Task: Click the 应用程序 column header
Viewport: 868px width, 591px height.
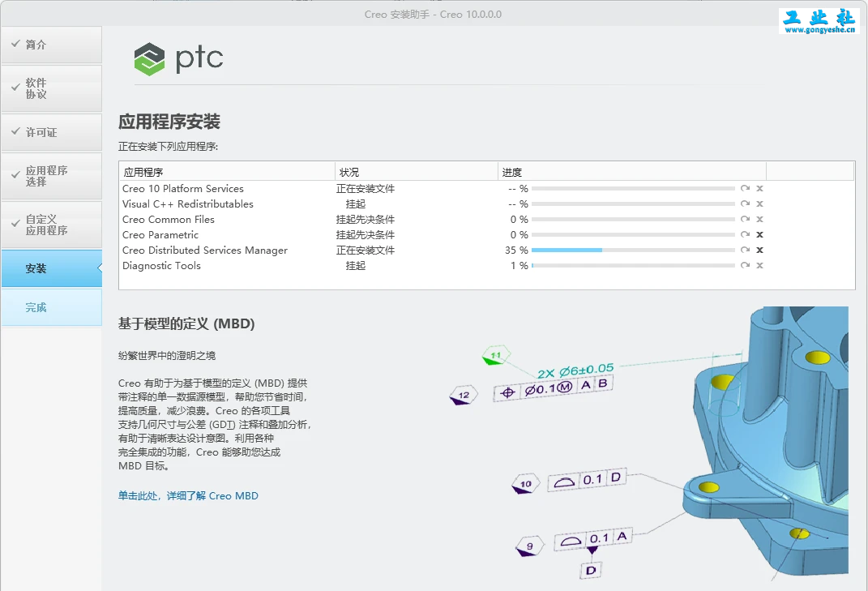Action: pos(227,172)
